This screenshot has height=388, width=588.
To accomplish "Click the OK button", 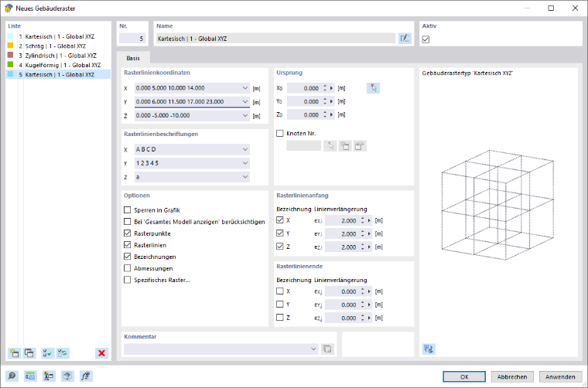I will click(x=464, y=376).
